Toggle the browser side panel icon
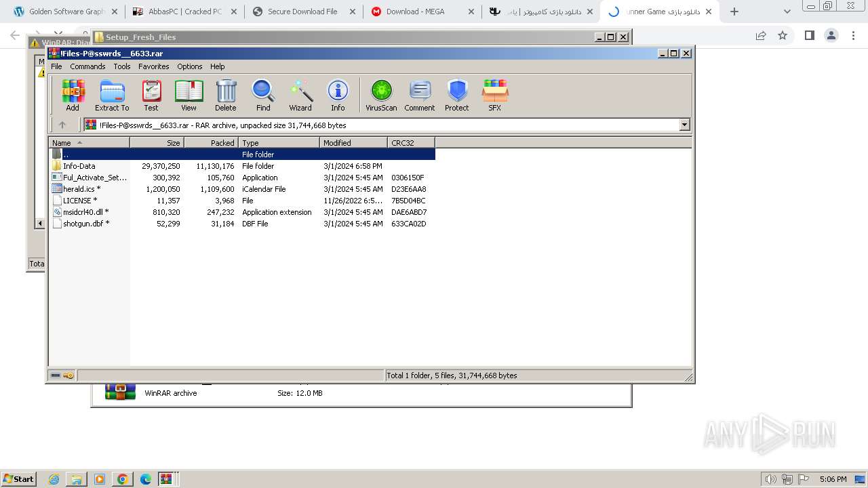This screenshot has height=488, width=868. tap(809, 35)
